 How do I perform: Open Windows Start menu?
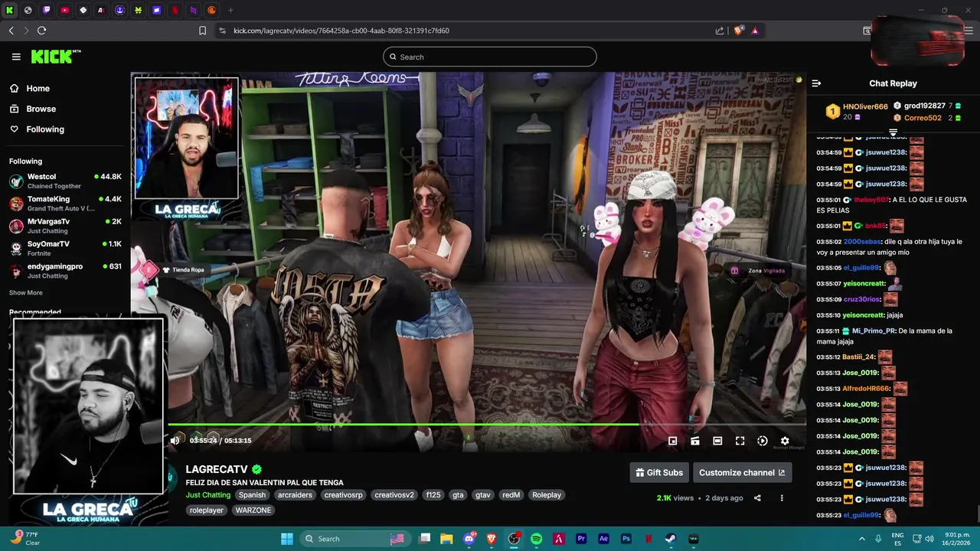point(287,539)
